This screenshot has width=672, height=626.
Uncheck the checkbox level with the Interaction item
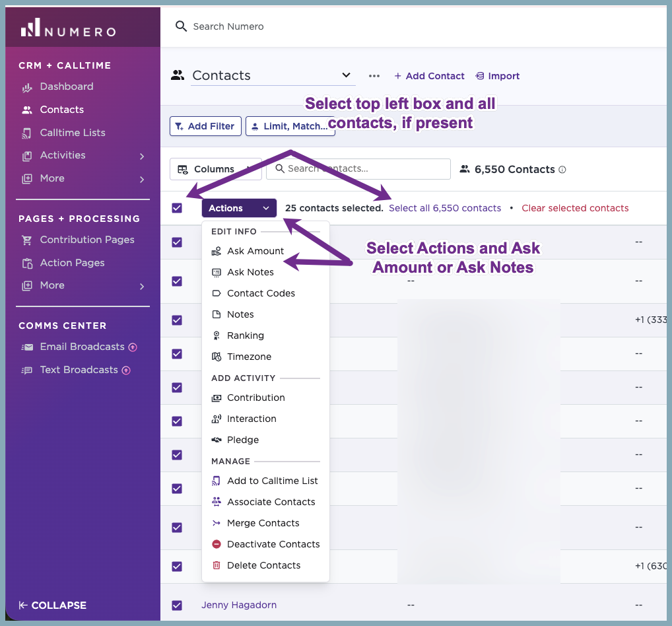coord(177,421)
